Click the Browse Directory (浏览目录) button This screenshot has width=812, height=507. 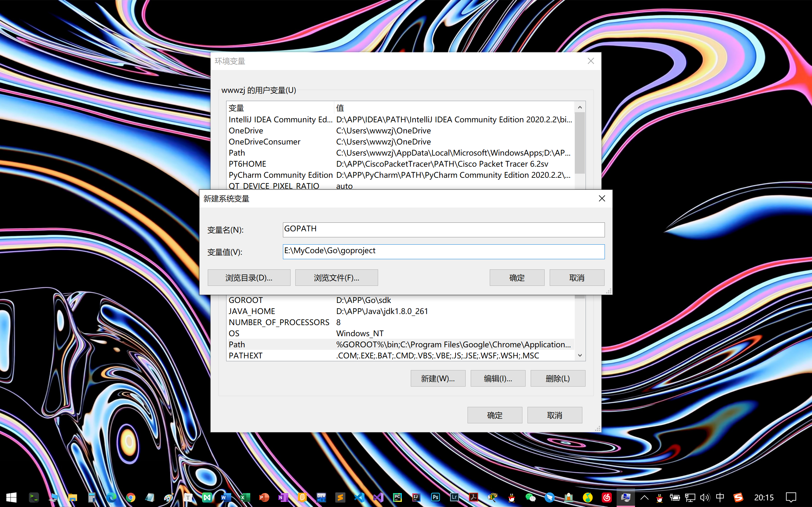pos(249,278)
